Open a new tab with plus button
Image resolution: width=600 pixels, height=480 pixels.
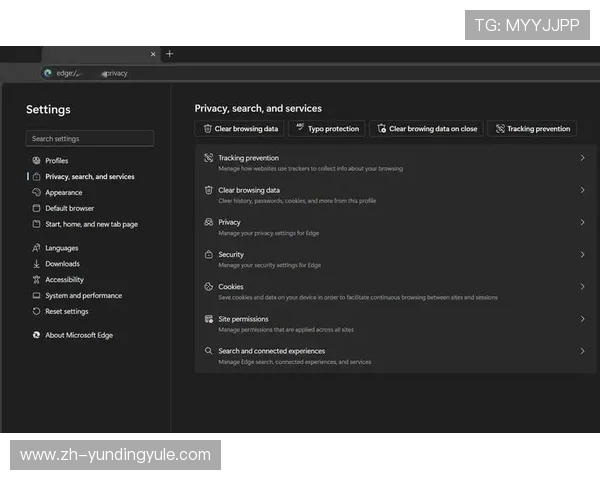(169, 54)
